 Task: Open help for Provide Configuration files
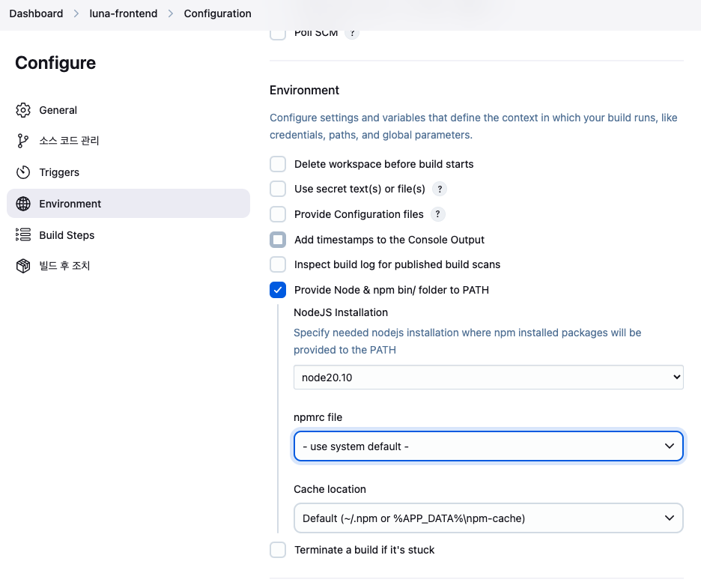click(438, 214)
